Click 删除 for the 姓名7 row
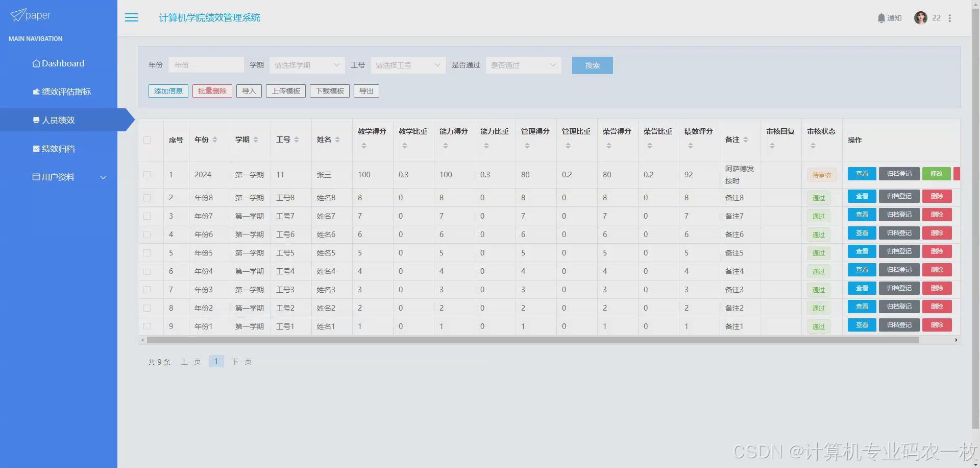This screenshot has height=468, width=980. (937, 215)
